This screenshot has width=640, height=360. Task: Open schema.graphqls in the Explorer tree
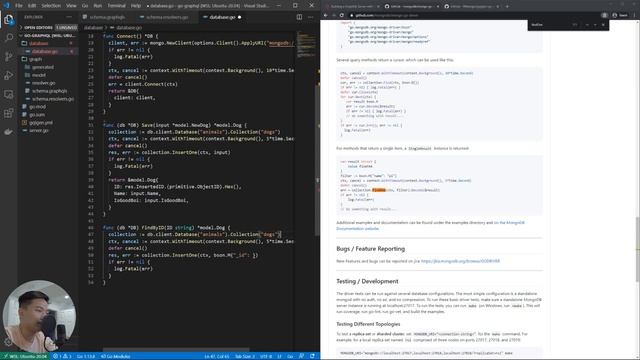pyautogui.click(x=49, y=91)
